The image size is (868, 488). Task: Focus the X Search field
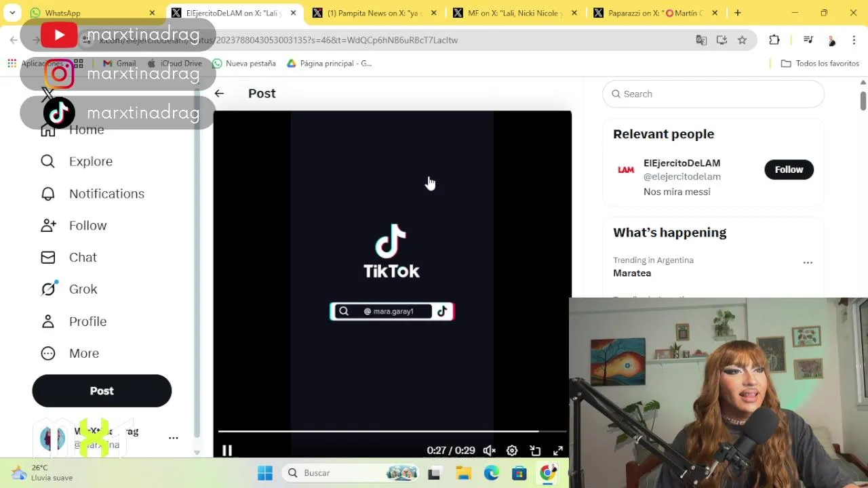click(713, 94)
